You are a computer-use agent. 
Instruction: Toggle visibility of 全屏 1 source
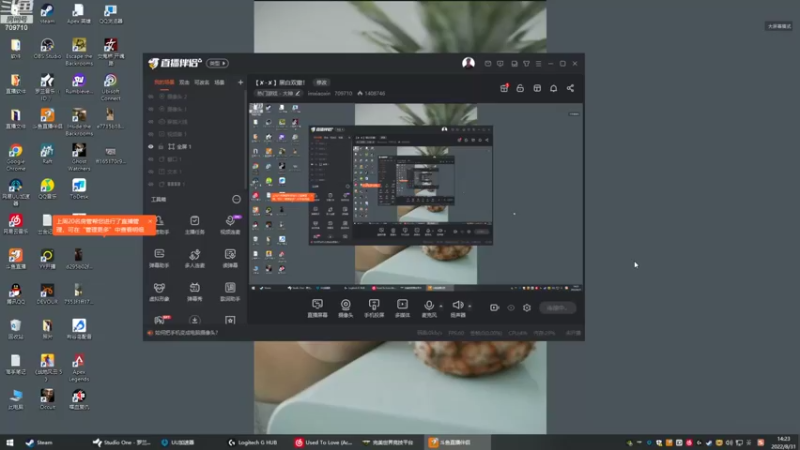tap(151, 146)
